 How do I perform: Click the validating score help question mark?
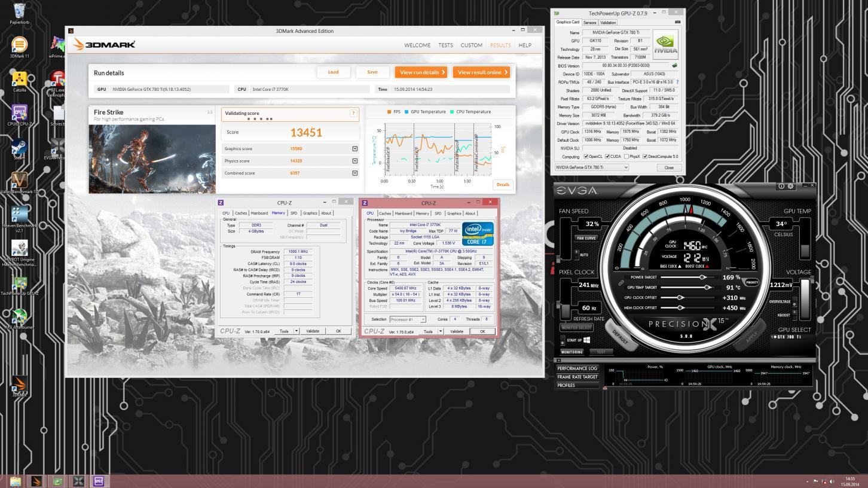(353, 113)
